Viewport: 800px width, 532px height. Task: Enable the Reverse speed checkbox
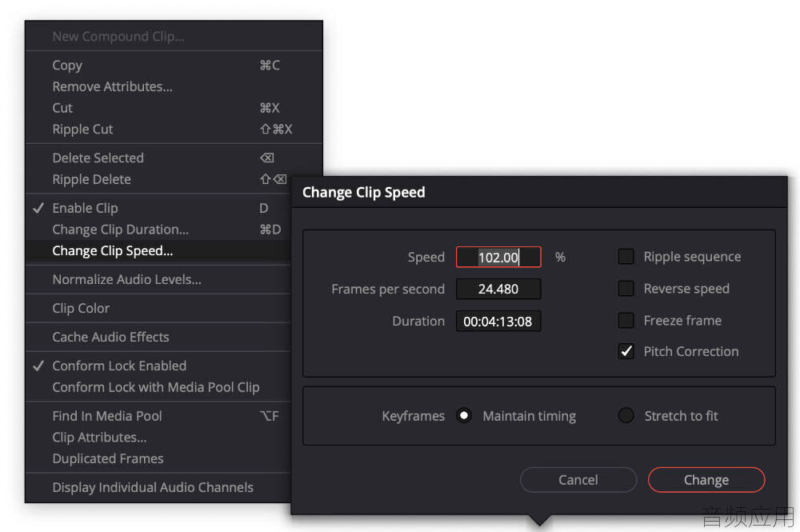click(x=626, y=289)
